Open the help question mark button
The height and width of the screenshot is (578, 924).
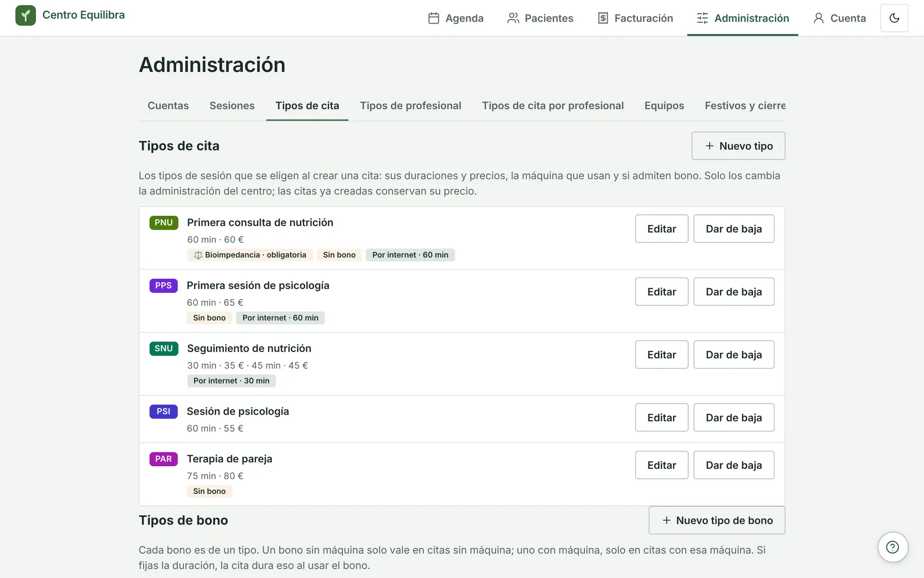[x=893, y=547]
